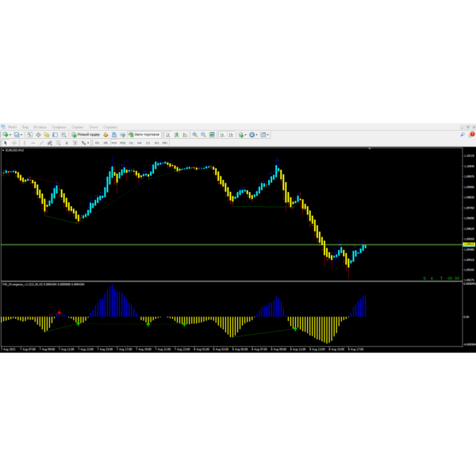Switch timeframe to H1

pyautogui.click(x=131, y=143)
